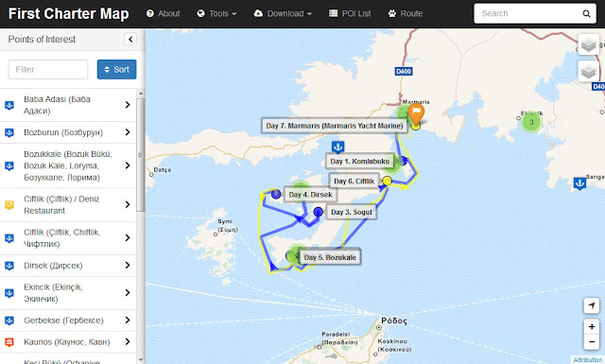The height and width of the screenshot is (364, 605).
Task: Click the search magnifier icon
Action: 586,13
